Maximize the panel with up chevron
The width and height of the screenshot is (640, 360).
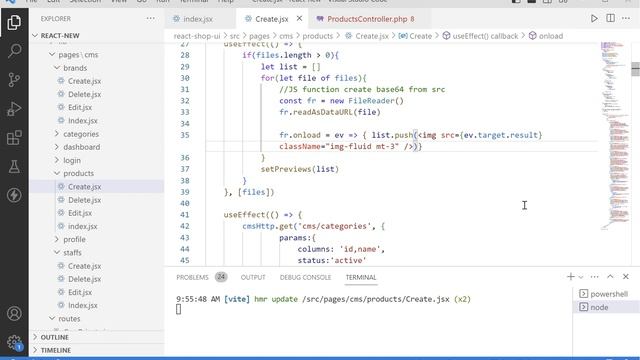coord(610,277)
